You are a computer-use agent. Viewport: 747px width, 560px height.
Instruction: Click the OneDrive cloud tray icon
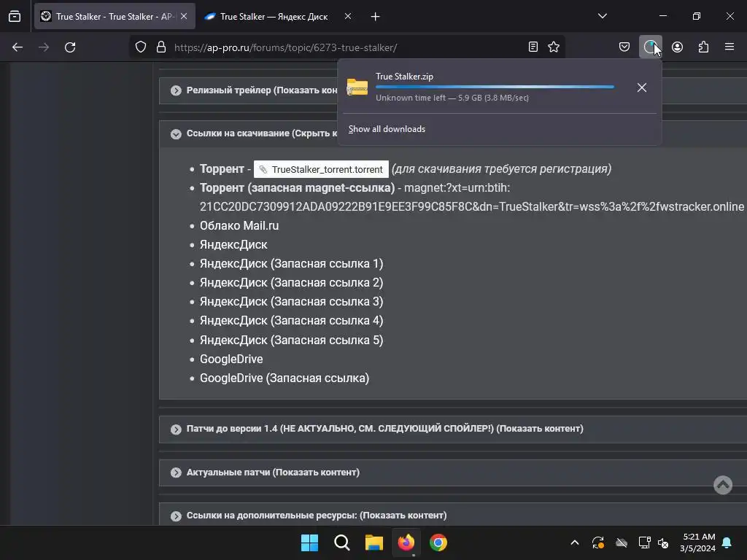click(x=622, y=542)
